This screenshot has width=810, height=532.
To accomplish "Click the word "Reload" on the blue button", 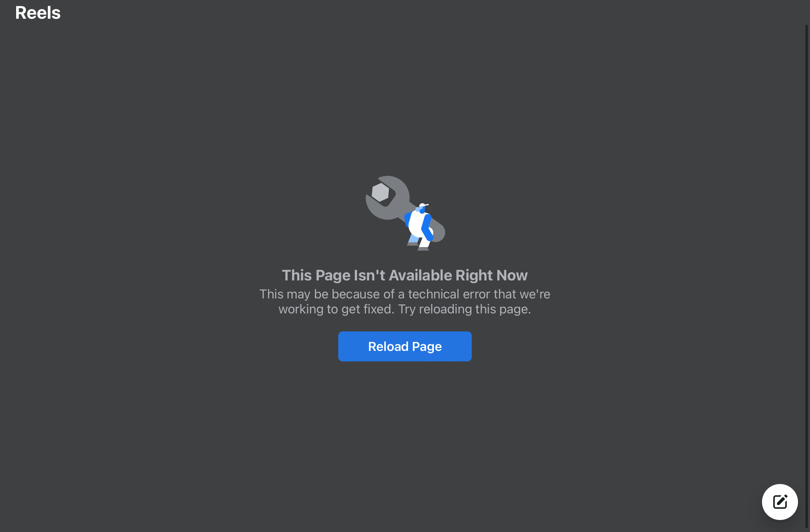I will [x=388, y=346].
